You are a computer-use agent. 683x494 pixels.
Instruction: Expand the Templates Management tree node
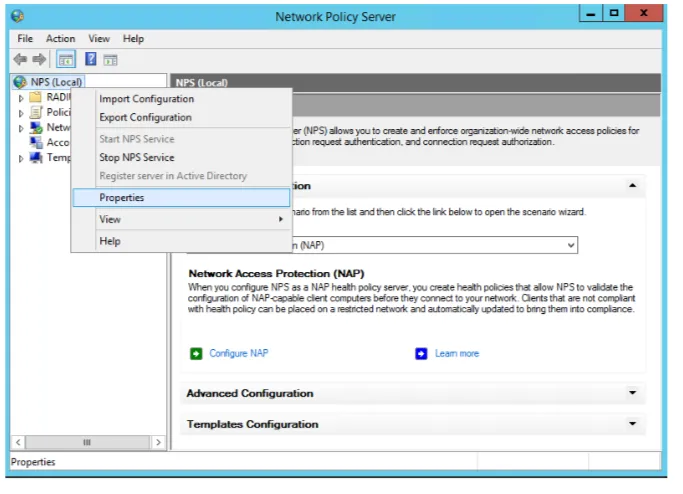(20, 159)
